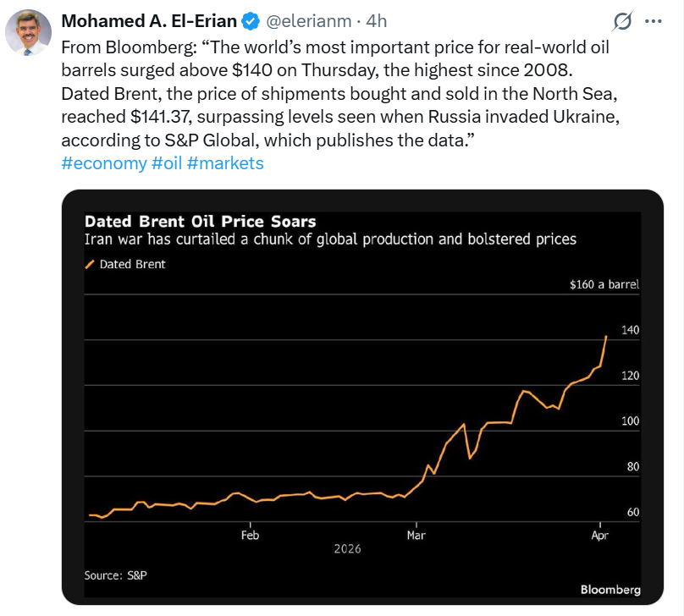
Task: Open the #economy hashtag
Action: (x=104, y=163)
